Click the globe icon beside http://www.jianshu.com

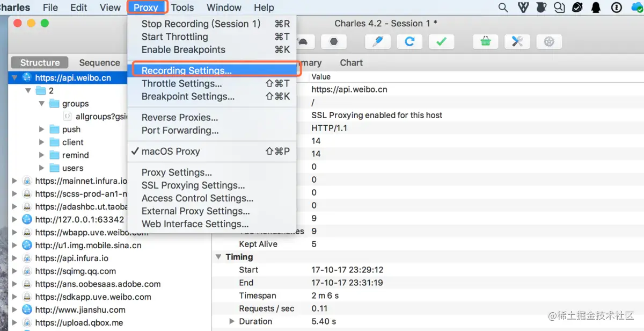point(27,310)
